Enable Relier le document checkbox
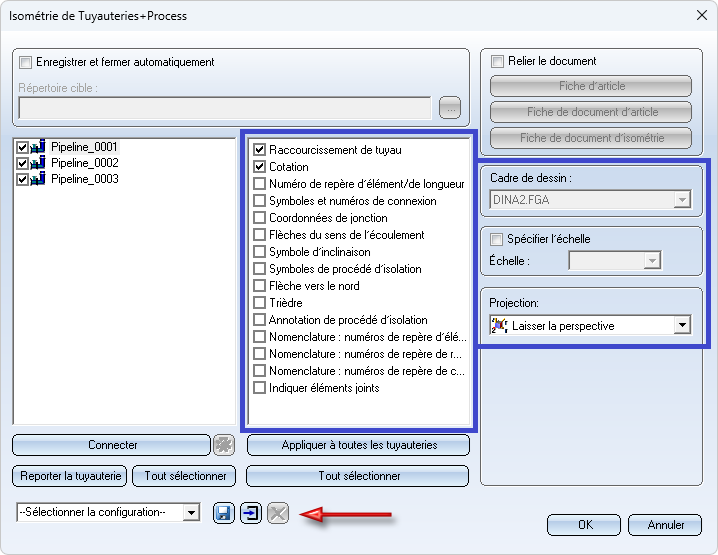This screenshot has width=718, height=555. [497, 61]
